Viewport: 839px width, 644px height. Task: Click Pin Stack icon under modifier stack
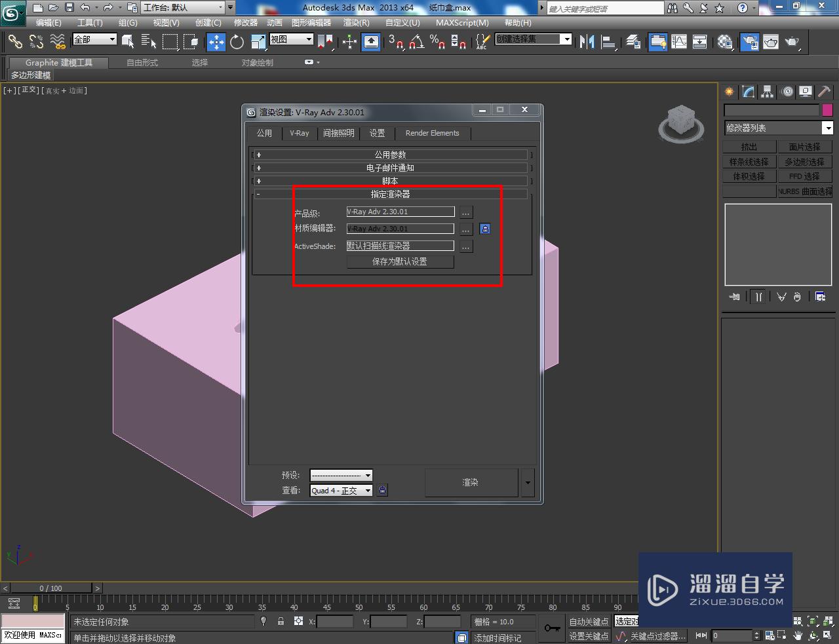734,297
